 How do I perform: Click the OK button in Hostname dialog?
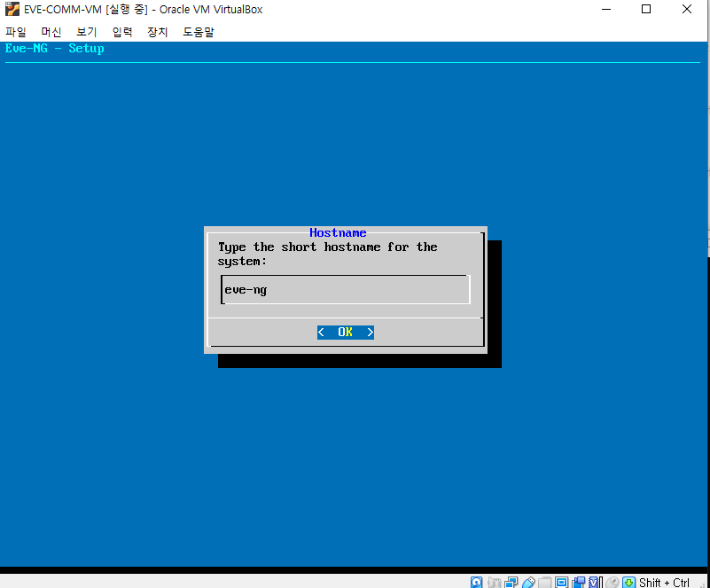pos(346,332)
